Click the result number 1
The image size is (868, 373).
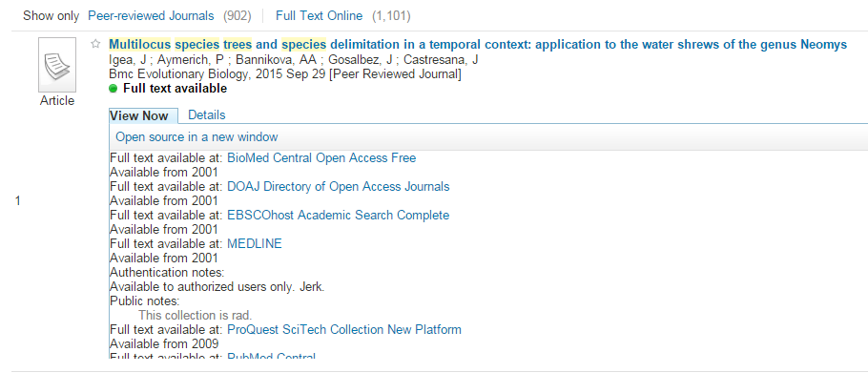18,201
